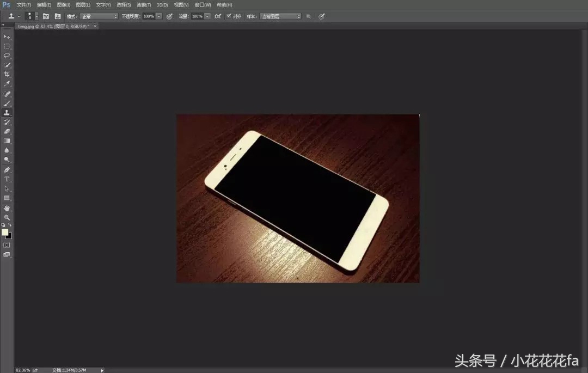Toggle the Clone Source panel button
This screenshot has width=588, height=373.
(x=309, y=16)
